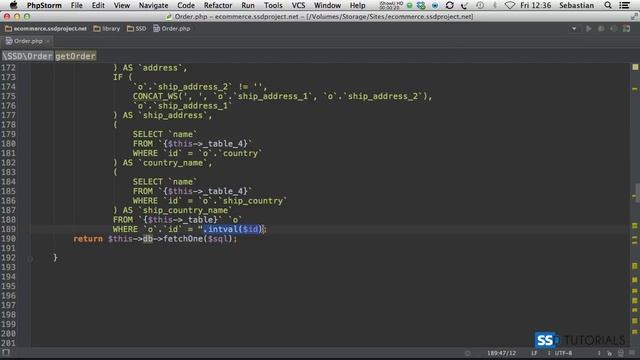Click the Fri 12:36 clock
This screenshot has height=360, width=640.
536,5
